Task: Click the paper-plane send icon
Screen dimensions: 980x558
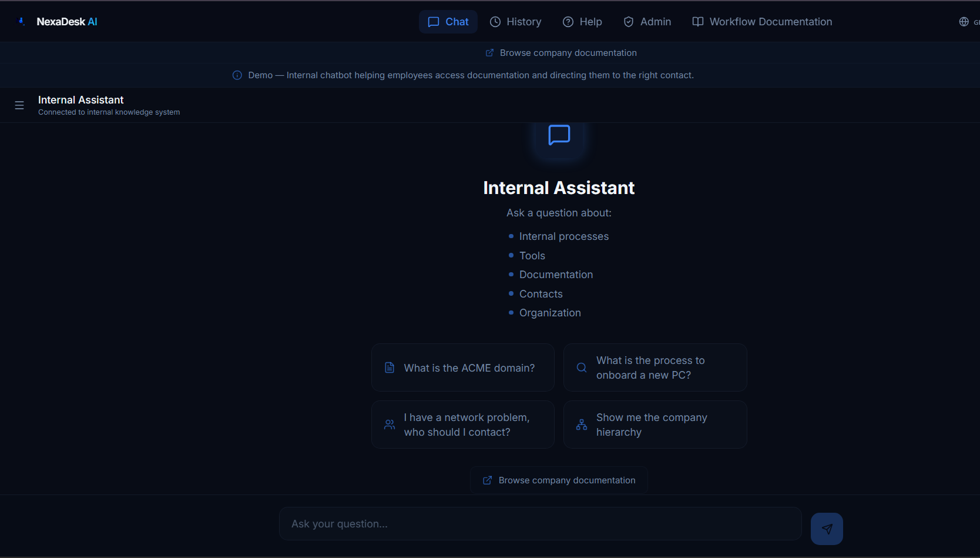Action: pos(826,528)
